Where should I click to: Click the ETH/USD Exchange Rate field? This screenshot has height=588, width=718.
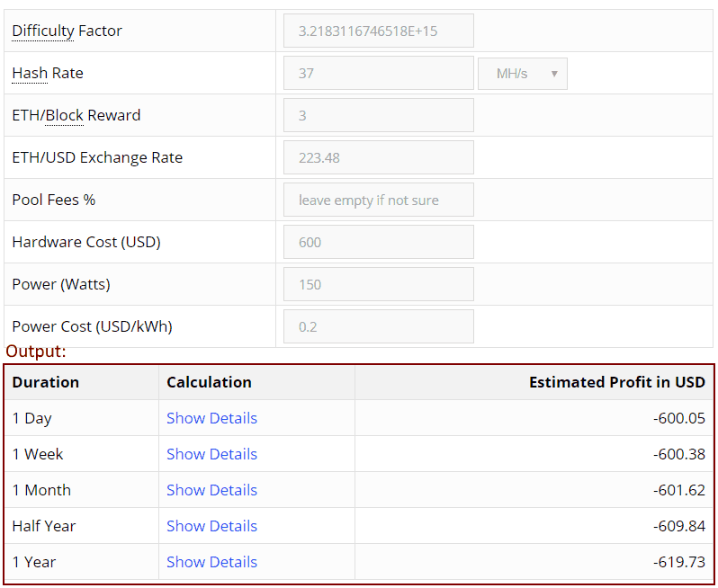tap(378, 157)
